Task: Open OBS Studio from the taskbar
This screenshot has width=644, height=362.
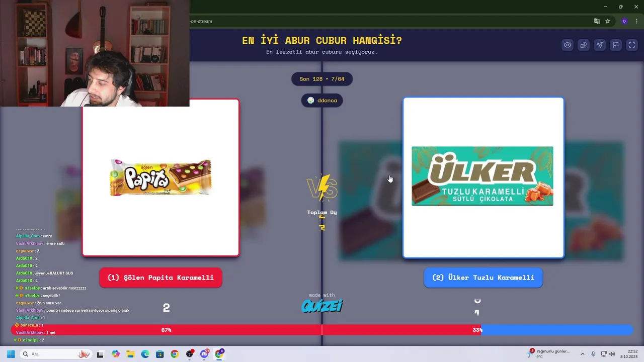Action: tap(190, 354)
